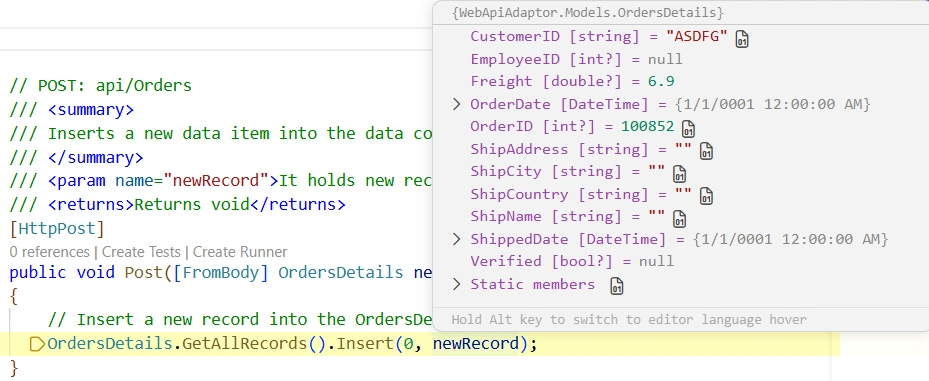
Task: Click the Create Runner CodeLens link
Action: pyautogui.click(x=240, y=252)
